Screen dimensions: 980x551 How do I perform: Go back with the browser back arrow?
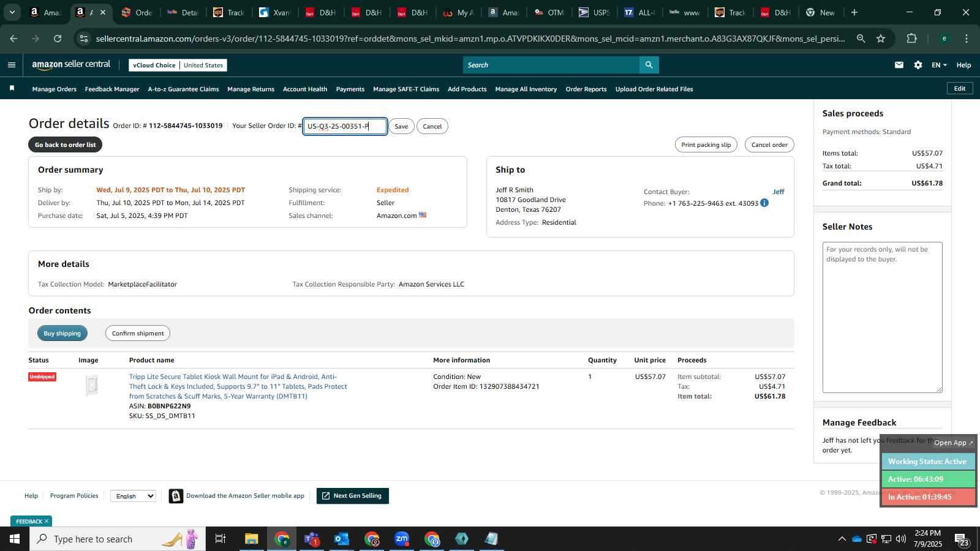point(13,39)
